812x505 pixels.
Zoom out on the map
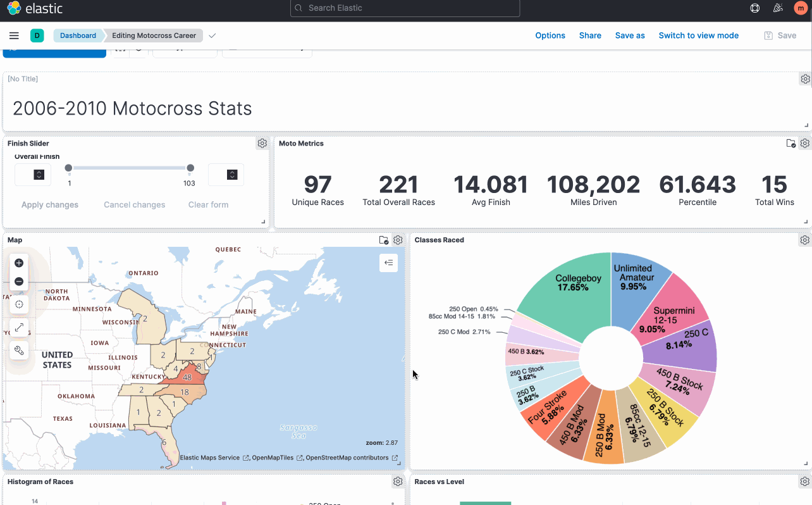[19, 282]
